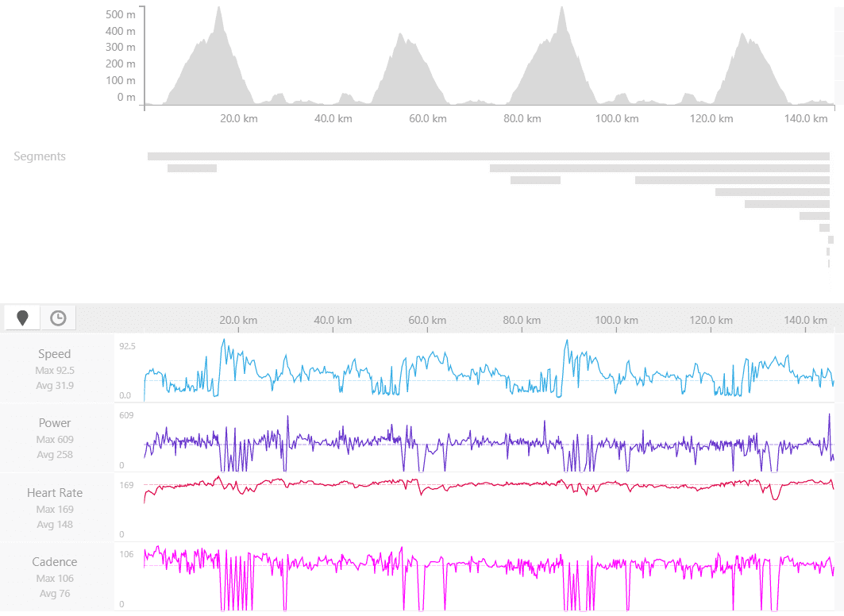This screenshot has width=844, height=616.
Task: Select third-row segment bar starting near 105 km
Action: point(731,180)
